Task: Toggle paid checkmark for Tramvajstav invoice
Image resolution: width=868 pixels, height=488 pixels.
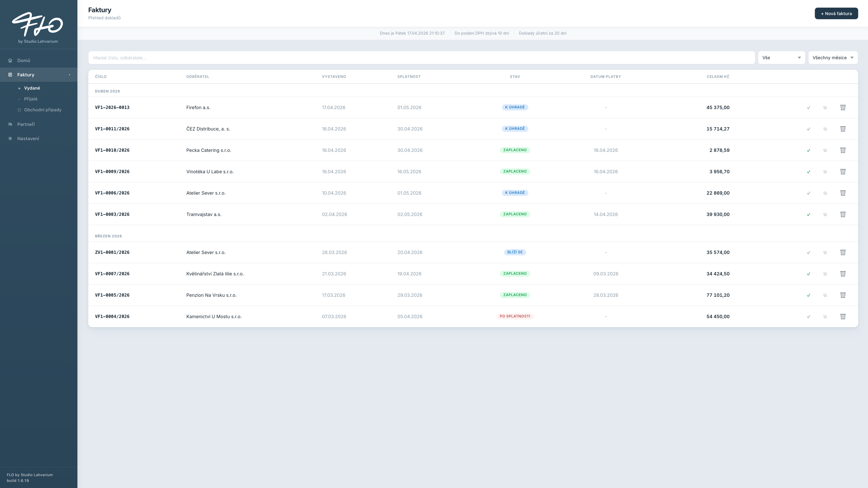Action: [808, 214]
